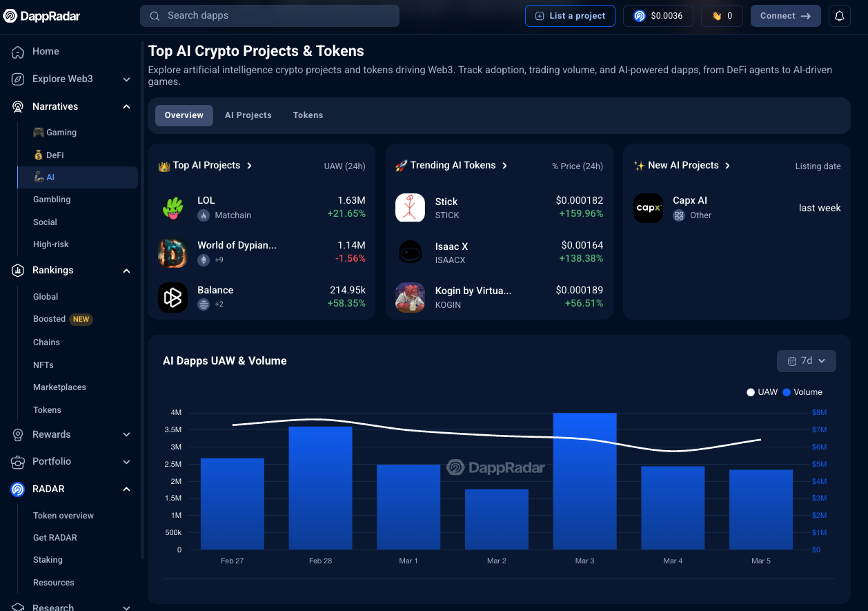The width and height of the screenshot is (868, 611).
Task: Select the Overview tab
Action: pyautogui.click(x=184, y=115)
